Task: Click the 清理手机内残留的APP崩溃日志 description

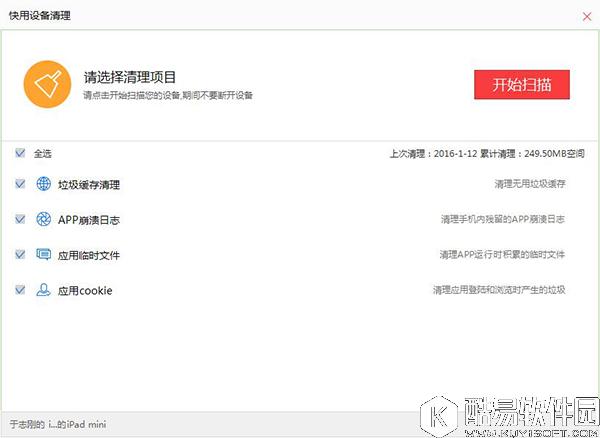Action: [503, 219]
